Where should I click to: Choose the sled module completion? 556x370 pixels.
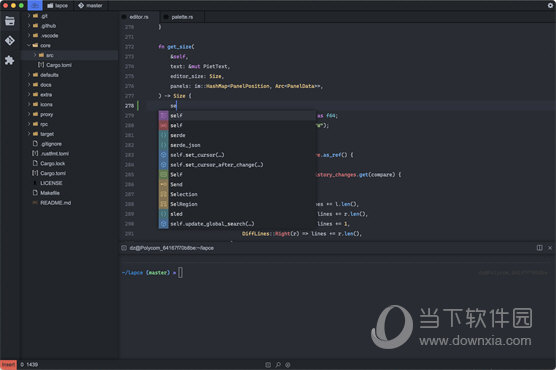tap(237, 214)
